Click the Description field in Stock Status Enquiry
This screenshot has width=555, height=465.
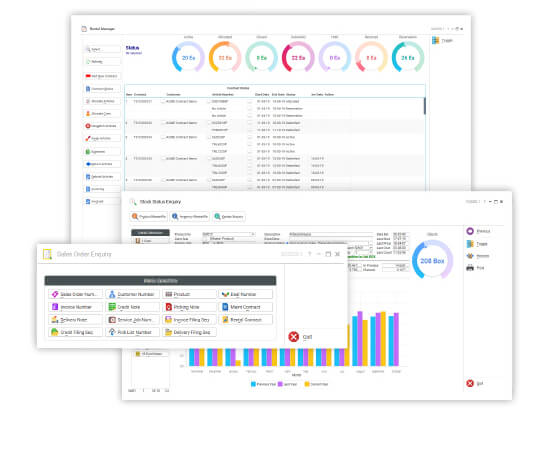tap(331, 234)
